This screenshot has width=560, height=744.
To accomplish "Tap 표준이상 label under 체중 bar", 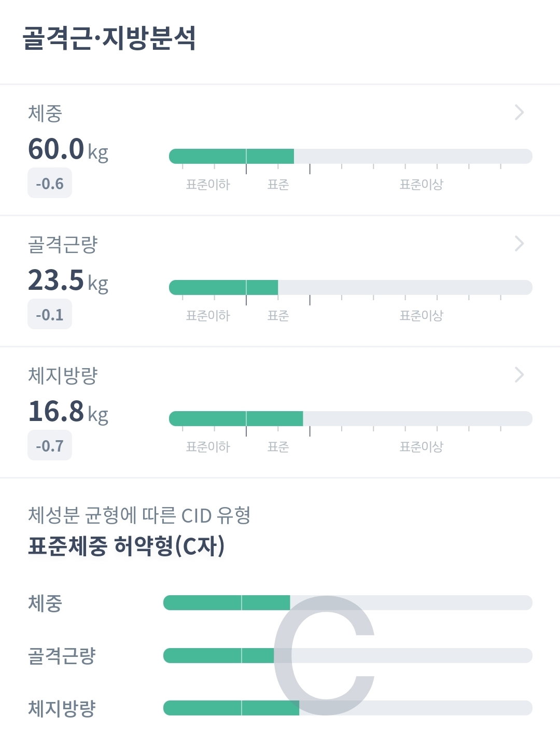I will click(x=422, y=185).
